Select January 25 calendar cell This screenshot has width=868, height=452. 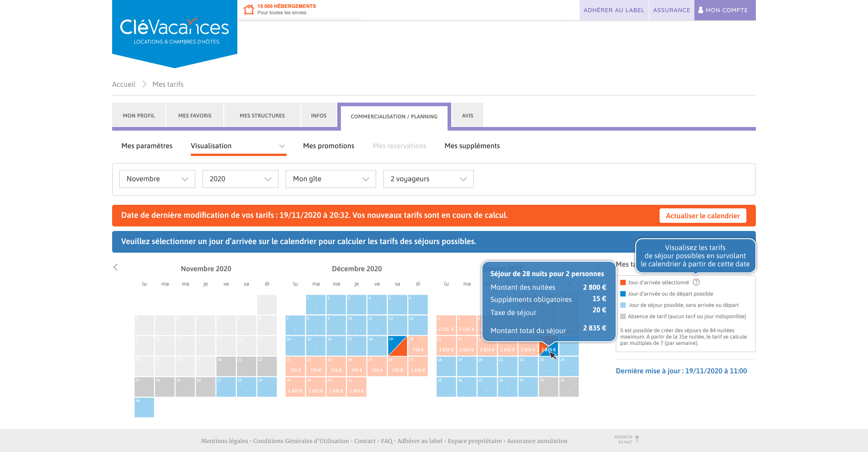tap(446, 387)
